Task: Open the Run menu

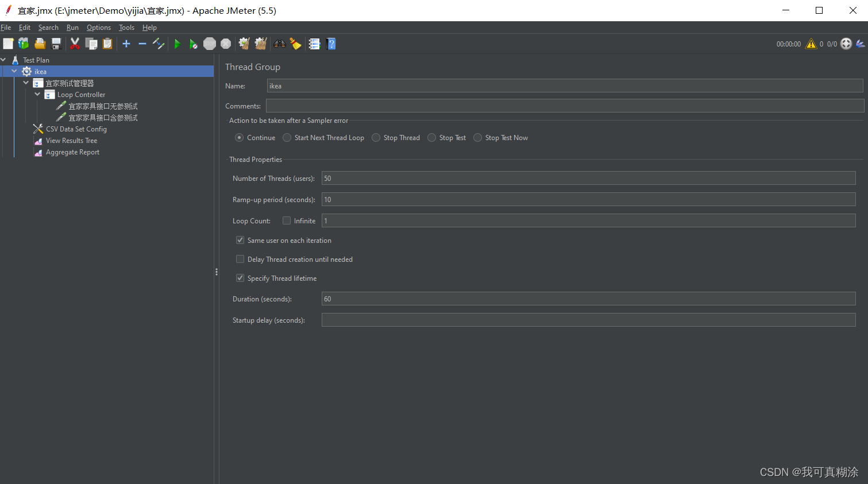Action: click(x=72, y=28)
